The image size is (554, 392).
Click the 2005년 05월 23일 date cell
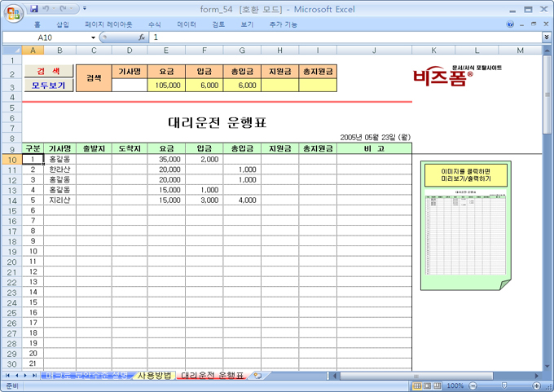pos(375,137)
